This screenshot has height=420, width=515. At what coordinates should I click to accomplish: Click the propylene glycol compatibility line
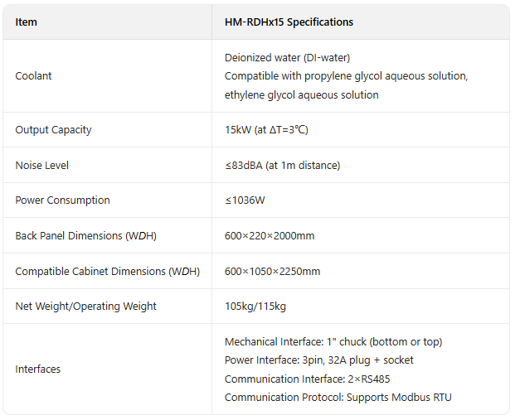click(x=346, y=76)
